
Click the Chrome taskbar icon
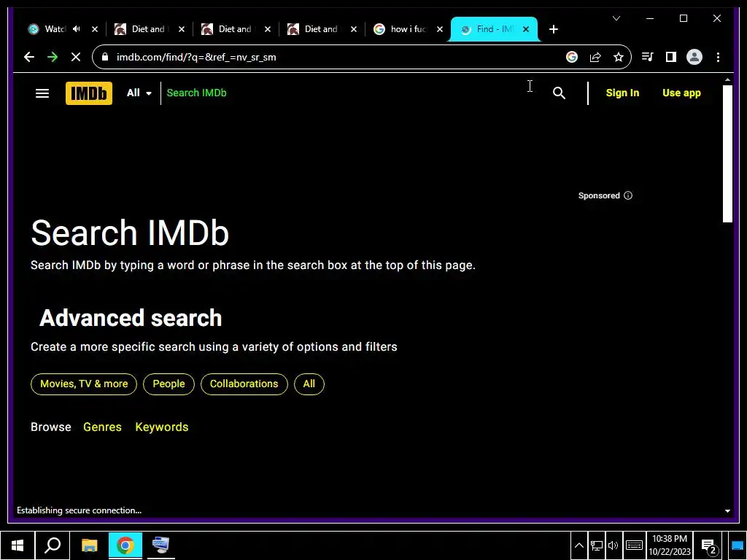(x=125, y=545)
